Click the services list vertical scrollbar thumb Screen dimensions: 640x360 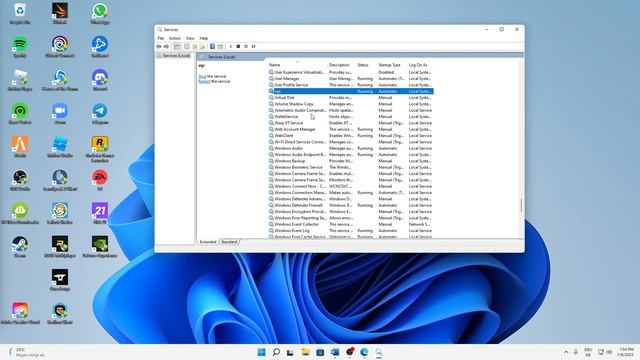click(x=521, y=205)
